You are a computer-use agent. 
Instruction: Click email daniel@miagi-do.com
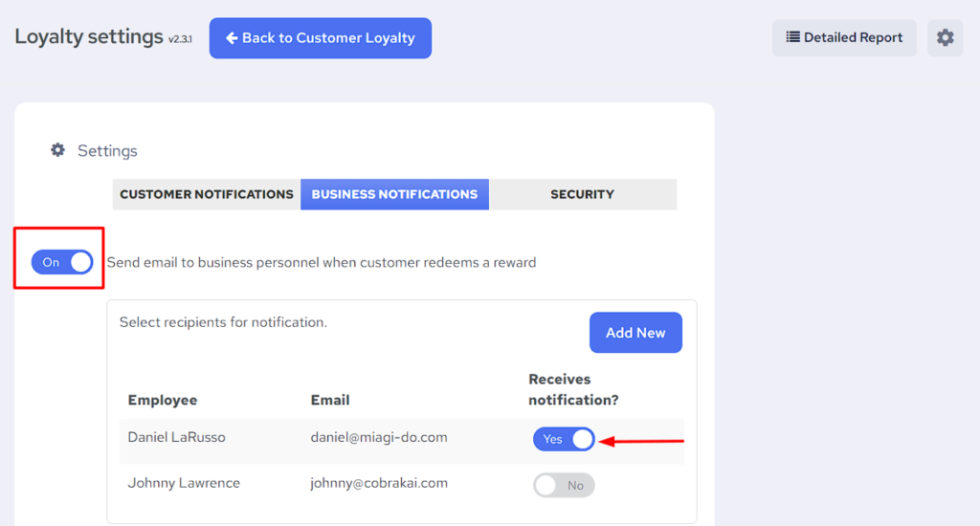[379, 437]
